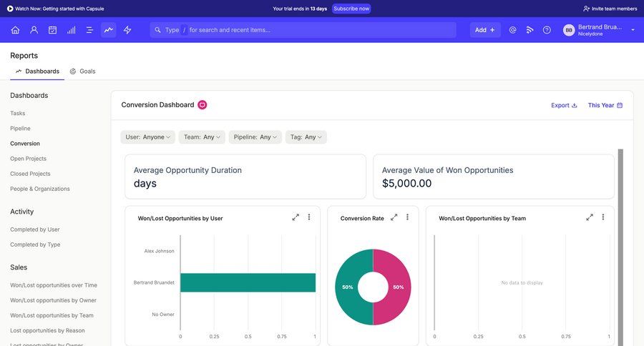Image resolution: width=644 pixels, height=346 pixels.
Task: Click the Subscribe now button
Action: point(351,9)
